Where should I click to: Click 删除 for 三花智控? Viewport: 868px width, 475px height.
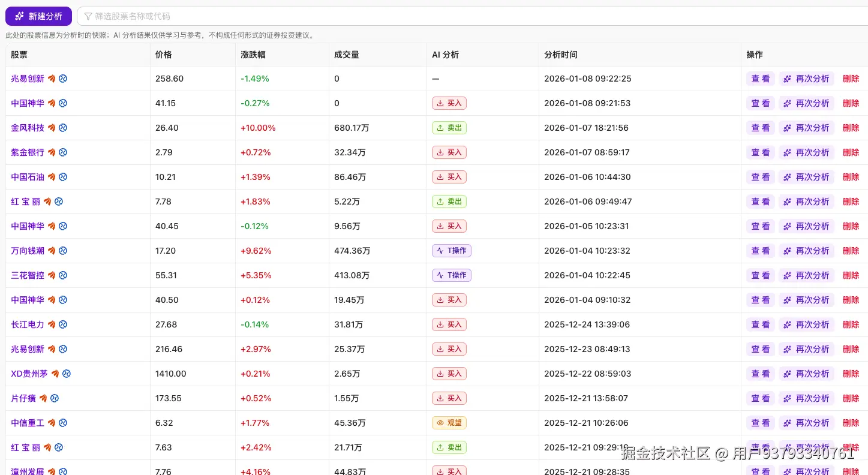[851, 275]
